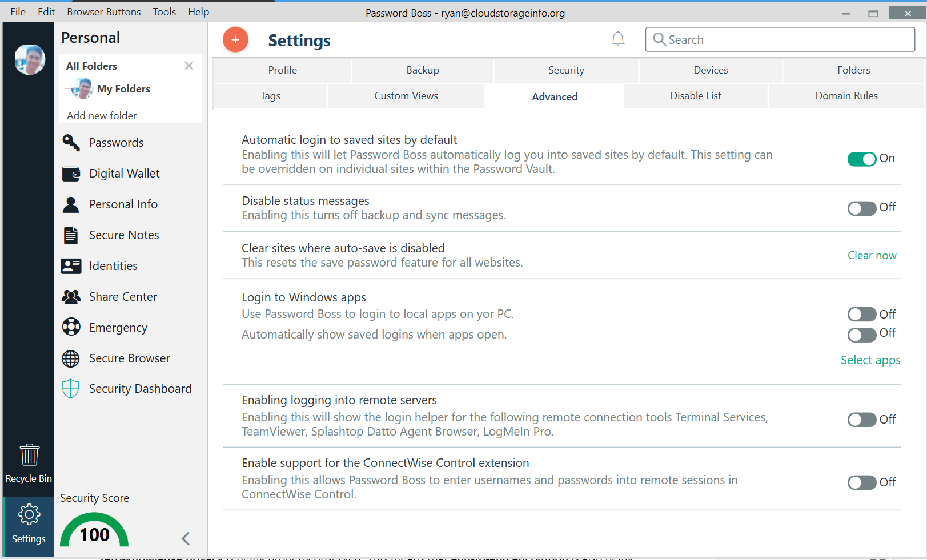This screenshot has width=927, height=560.
Task: Click the Settings gear icon
Action: (29, 515)
